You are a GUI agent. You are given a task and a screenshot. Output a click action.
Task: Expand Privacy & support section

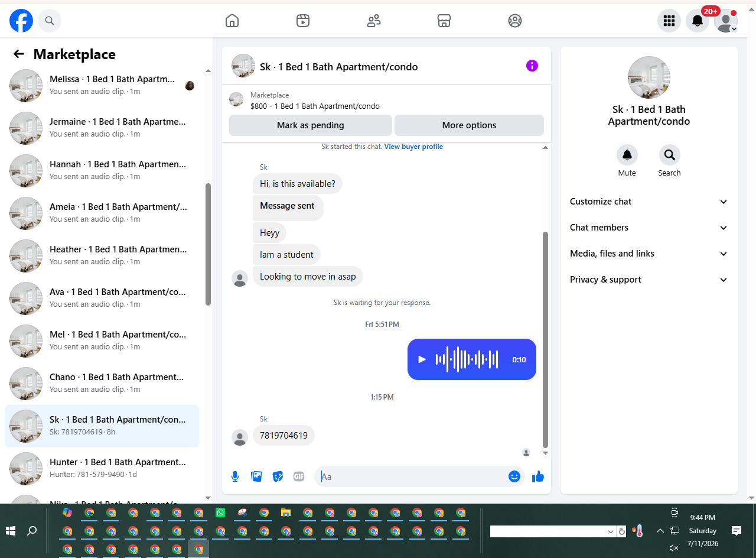[649, 280]
